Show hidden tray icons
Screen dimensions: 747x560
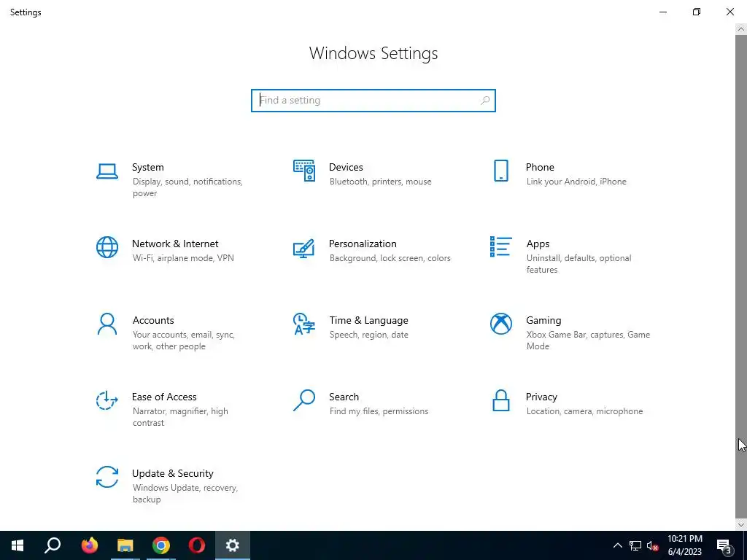[617, 545]
